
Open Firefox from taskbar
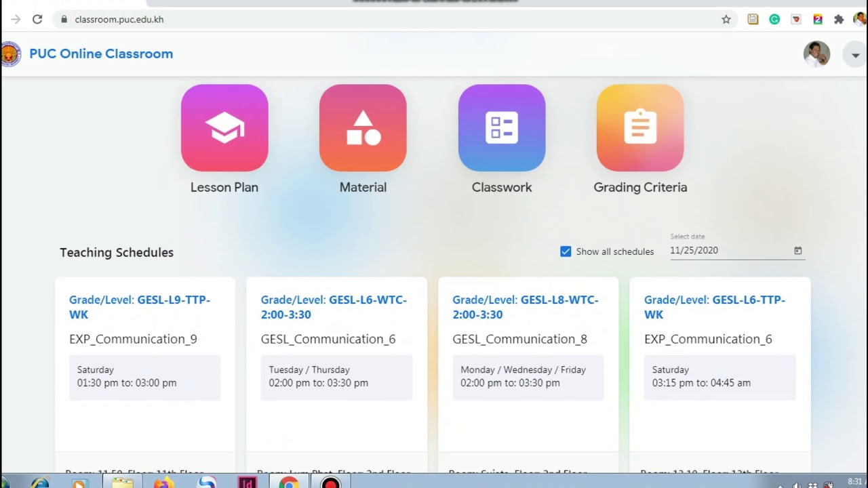click(x=163, y=483)
